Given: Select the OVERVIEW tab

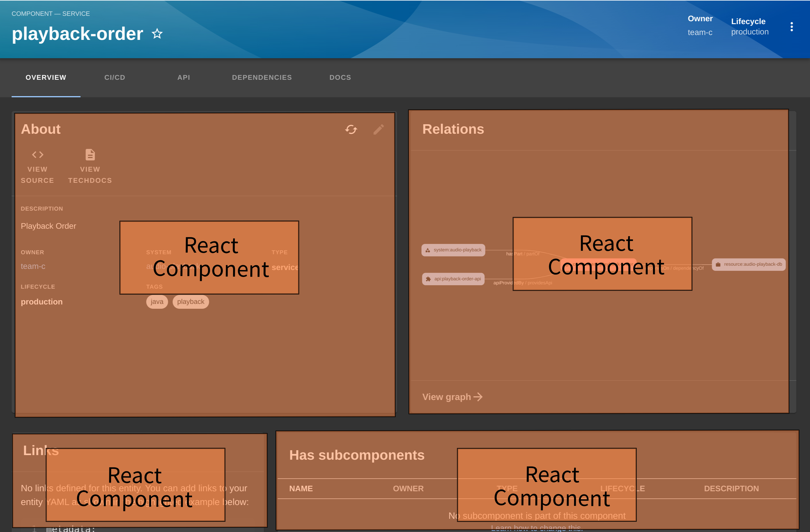Looking at the screenshot, I should tap(46, 77).
